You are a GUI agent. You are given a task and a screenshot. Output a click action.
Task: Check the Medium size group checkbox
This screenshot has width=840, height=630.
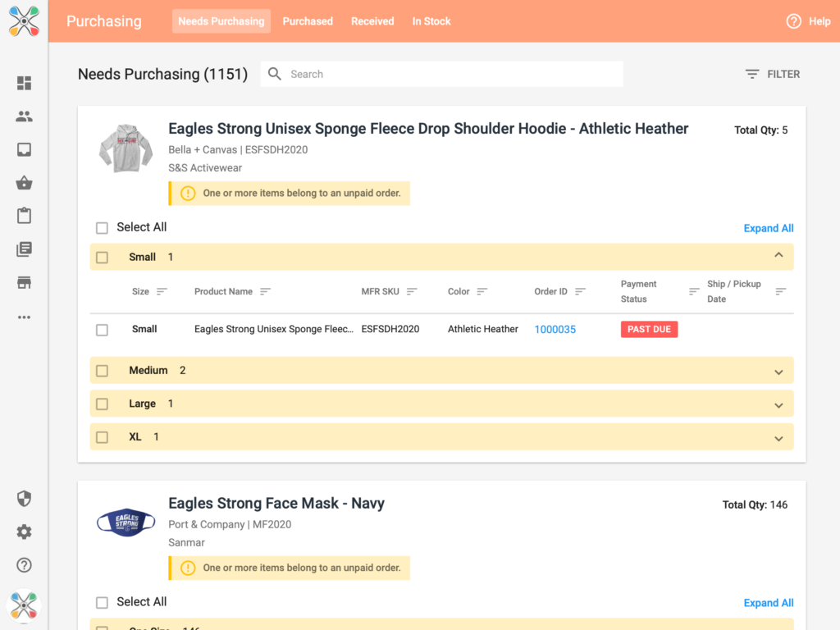tap(102, 371)
